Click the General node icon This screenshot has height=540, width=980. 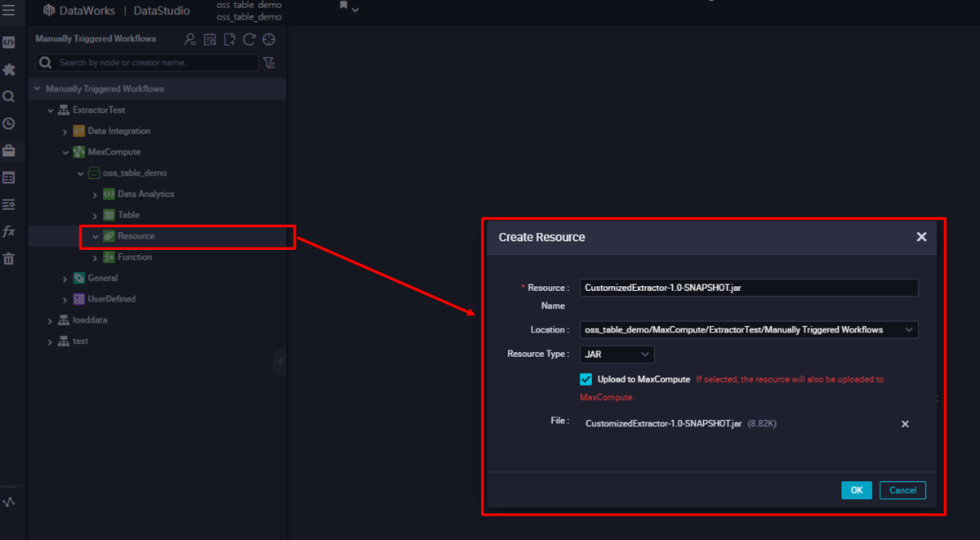click(78, 279)
